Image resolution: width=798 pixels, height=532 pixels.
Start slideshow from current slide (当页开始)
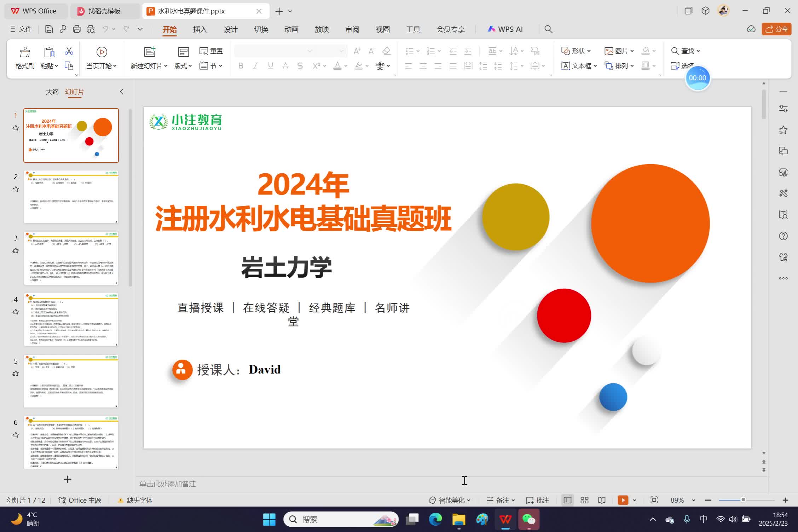pos(102,52)
